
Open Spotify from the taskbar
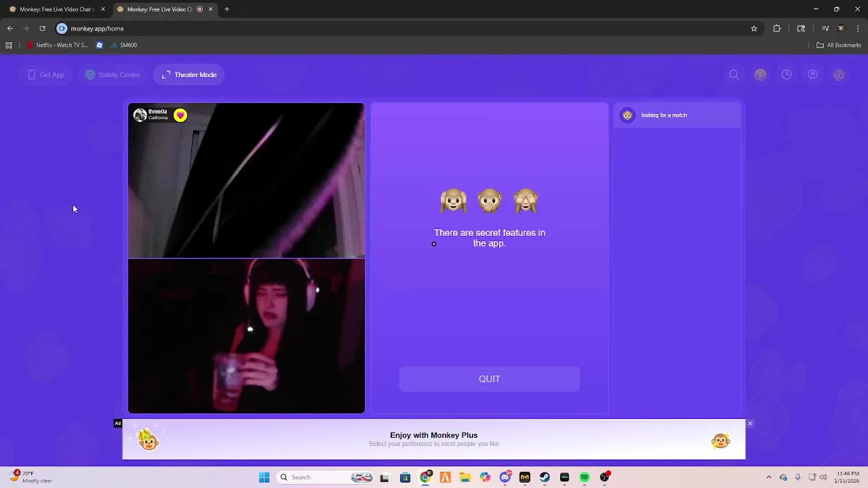tap(585, 477)
